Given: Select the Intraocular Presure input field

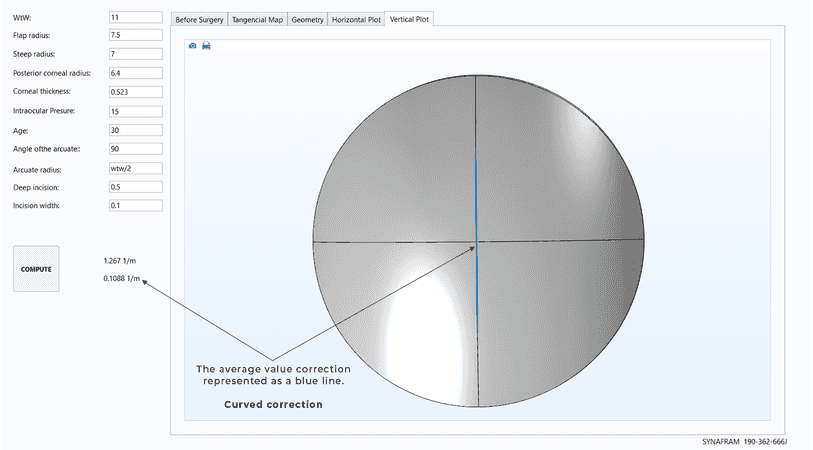Looking at the screenshot, I should [136, 111].
